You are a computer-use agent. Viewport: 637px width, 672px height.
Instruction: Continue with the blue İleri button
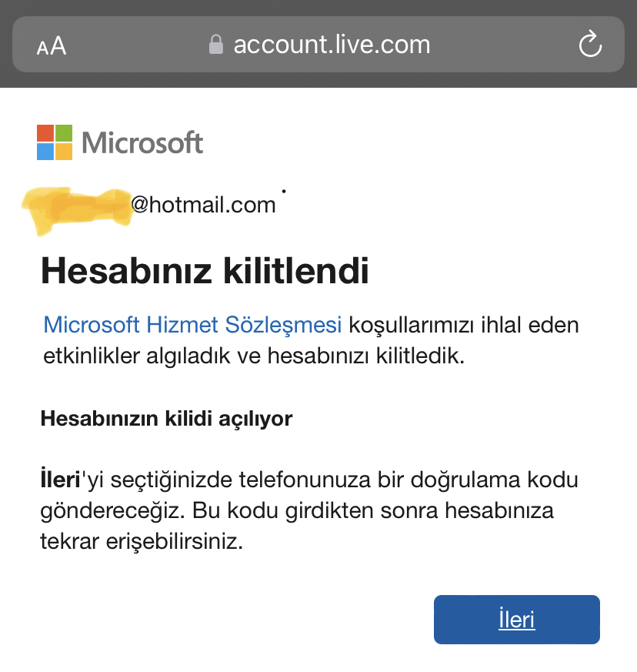517,620
